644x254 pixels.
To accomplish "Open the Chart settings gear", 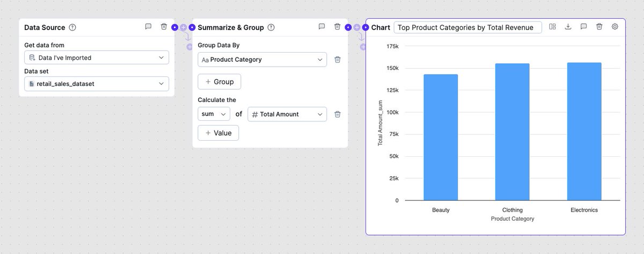I will point(615,27).
